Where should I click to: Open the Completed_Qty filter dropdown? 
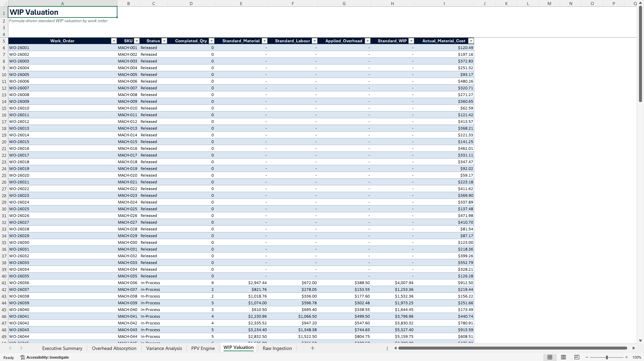click(211, 41)
